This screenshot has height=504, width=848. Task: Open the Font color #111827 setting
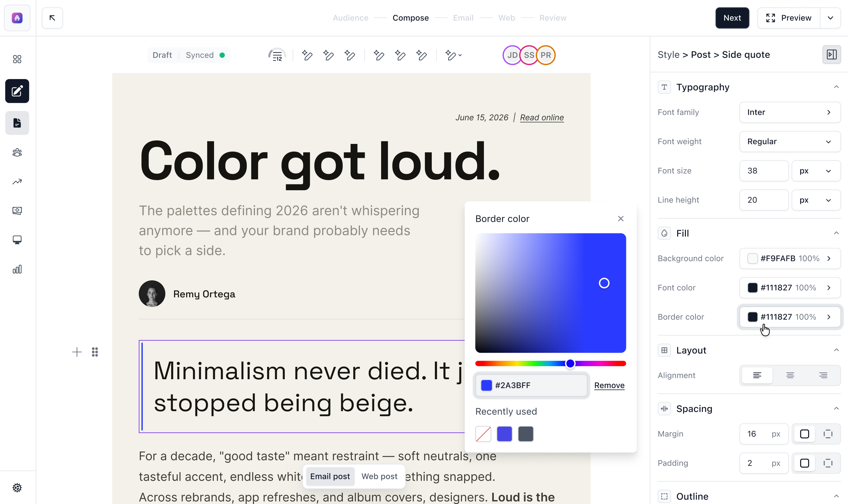790,288
